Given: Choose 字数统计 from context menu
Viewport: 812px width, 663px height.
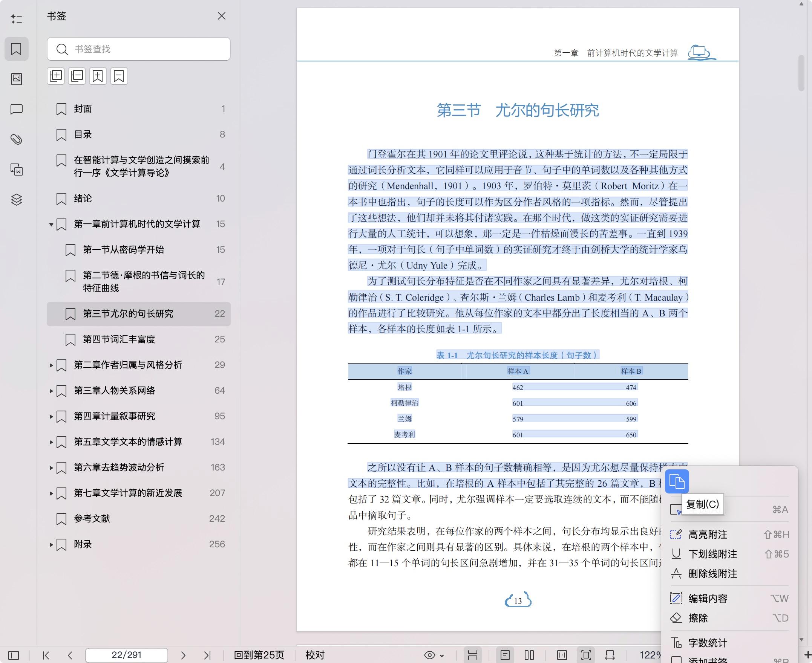Looking at the screenshot, I should [x=729, y=643].
